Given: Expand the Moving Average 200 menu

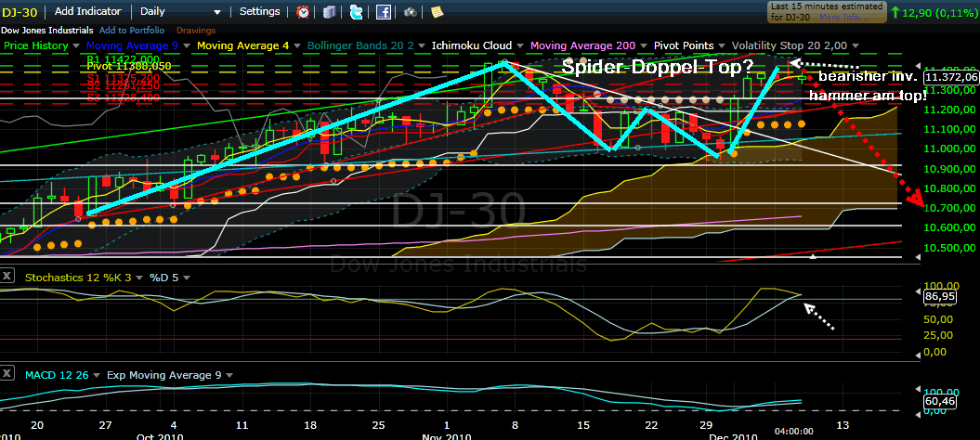Looking at the screenshot, I should (642, 45).
